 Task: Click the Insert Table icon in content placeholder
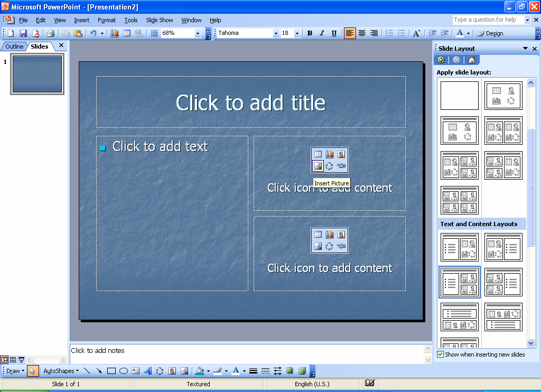[318, 154]
